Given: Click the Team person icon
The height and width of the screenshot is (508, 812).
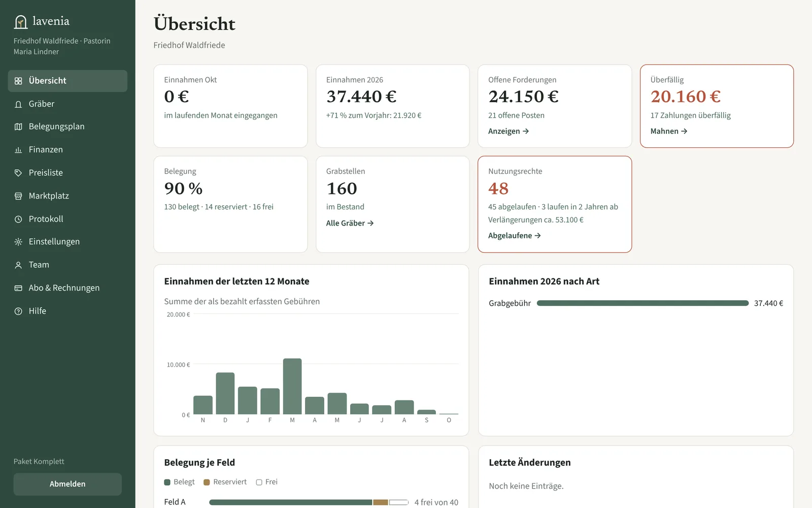Looking at the screenshot, I should tap(18, 265).
